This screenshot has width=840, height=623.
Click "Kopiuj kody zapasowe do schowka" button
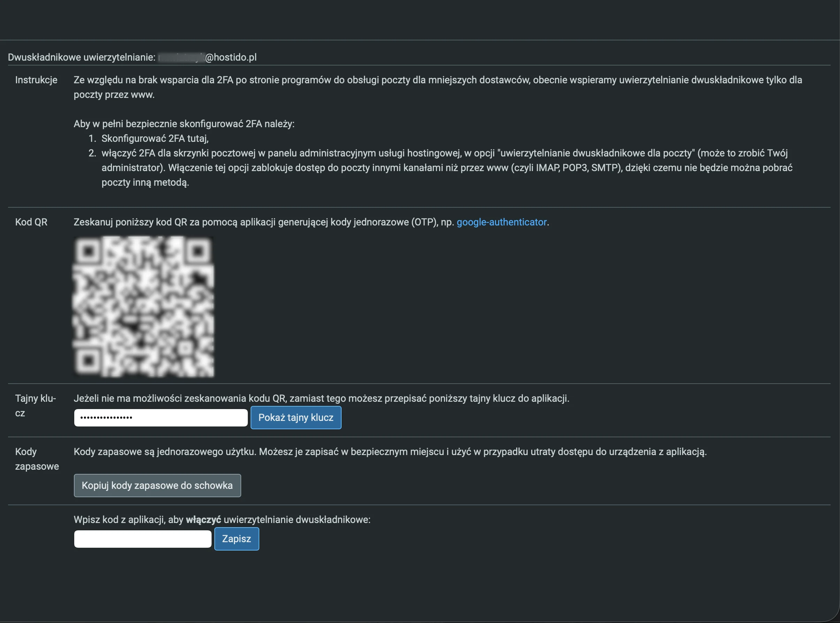click(157, 485)
